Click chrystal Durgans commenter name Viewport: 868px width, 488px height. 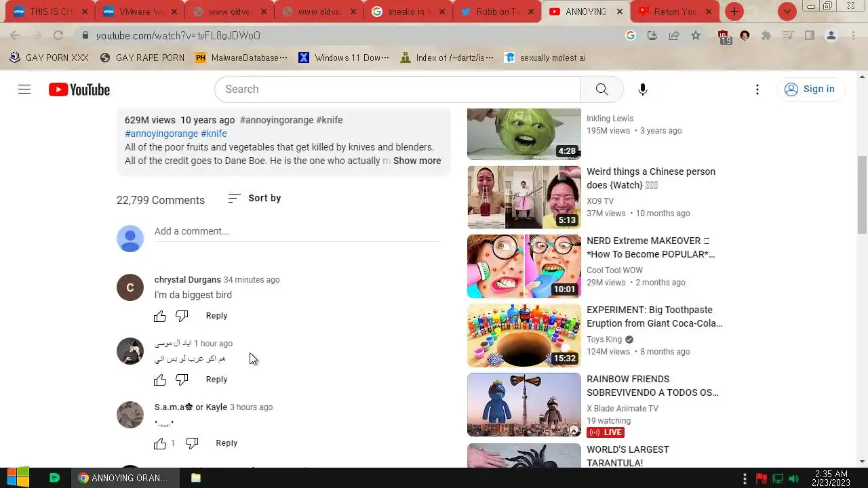188,280
